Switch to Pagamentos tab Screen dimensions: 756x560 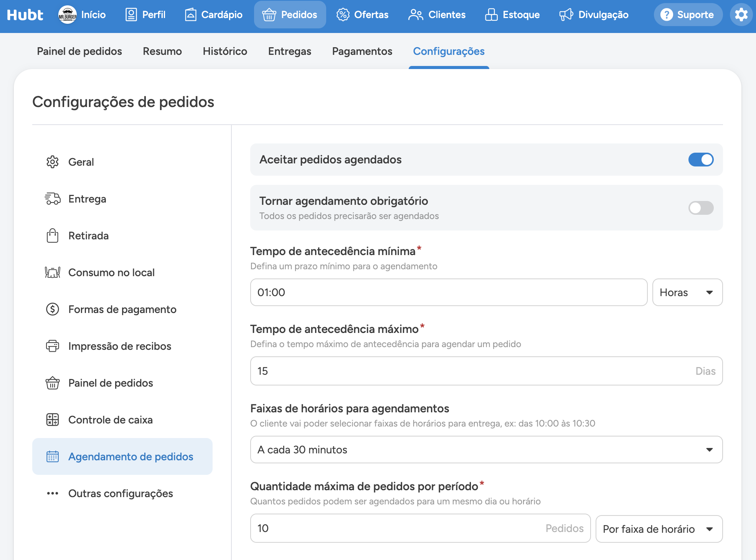[362, 51]
